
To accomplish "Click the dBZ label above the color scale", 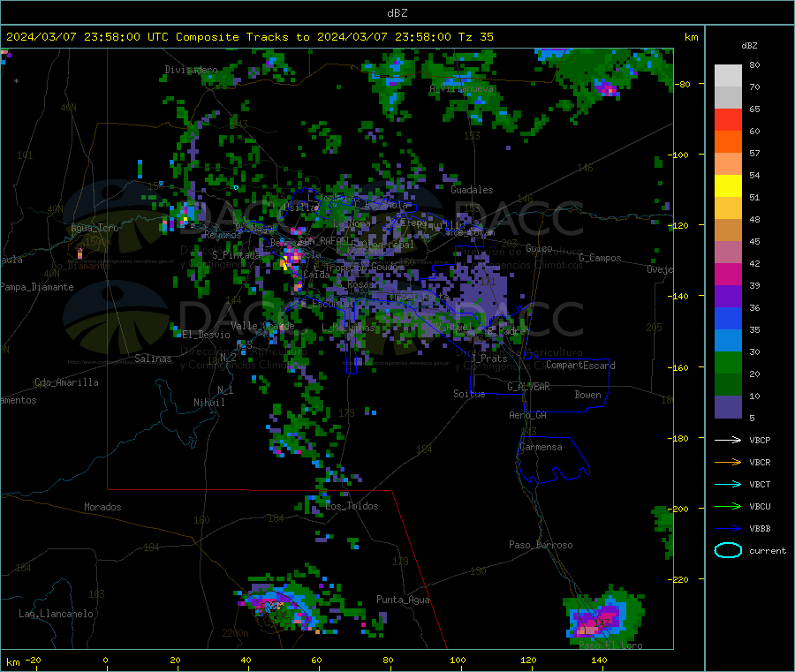I will pos(749,46).
